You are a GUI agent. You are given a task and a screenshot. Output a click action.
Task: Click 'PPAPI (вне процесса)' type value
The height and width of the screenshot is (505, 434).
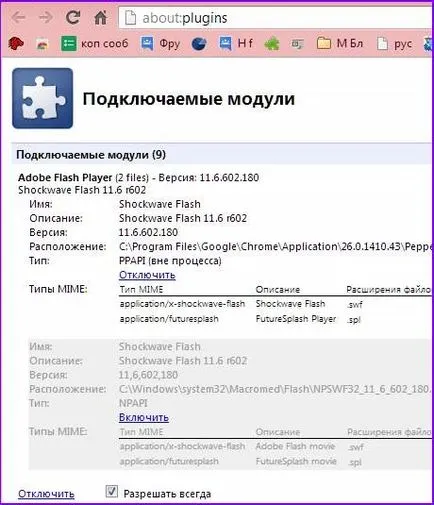(x=170, y=261)
